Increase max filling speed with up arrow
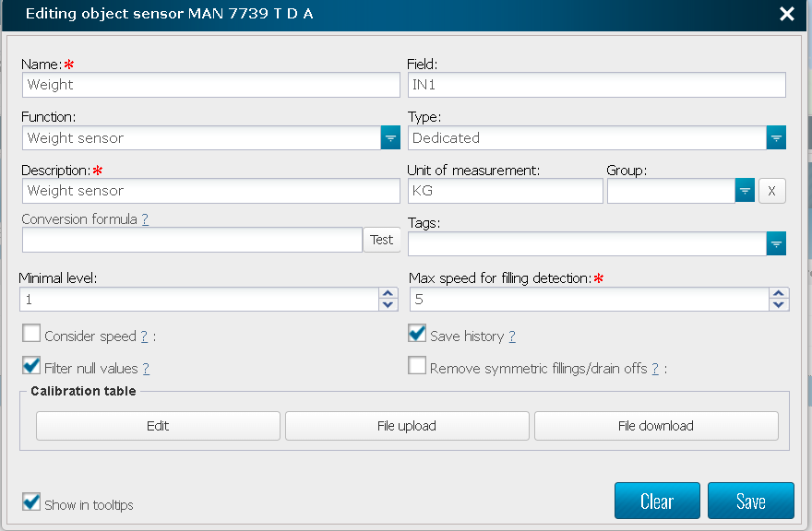Image resolution: width=812 pixels, height=531 pixels. [x=779, y=294]
